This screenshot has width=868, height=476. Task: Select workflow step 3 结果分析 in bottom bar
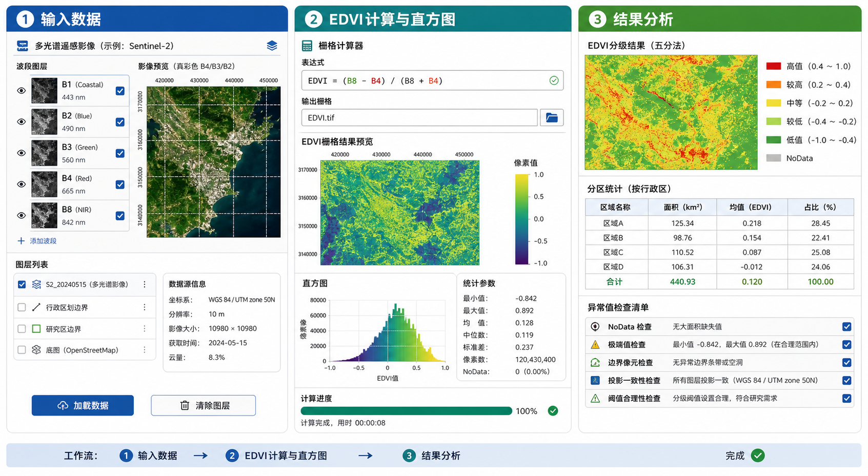(431, 456)
